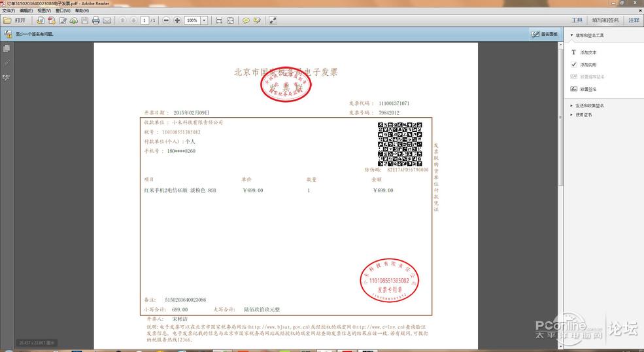Screen dimensions: 644x352
Task: Click the create PDF online icon
Action: click(x=41, y=20)
